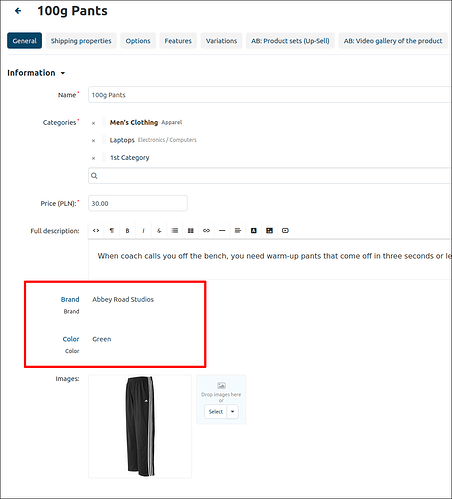
Task: Open the Variations tab
Action: pos(221,41)
